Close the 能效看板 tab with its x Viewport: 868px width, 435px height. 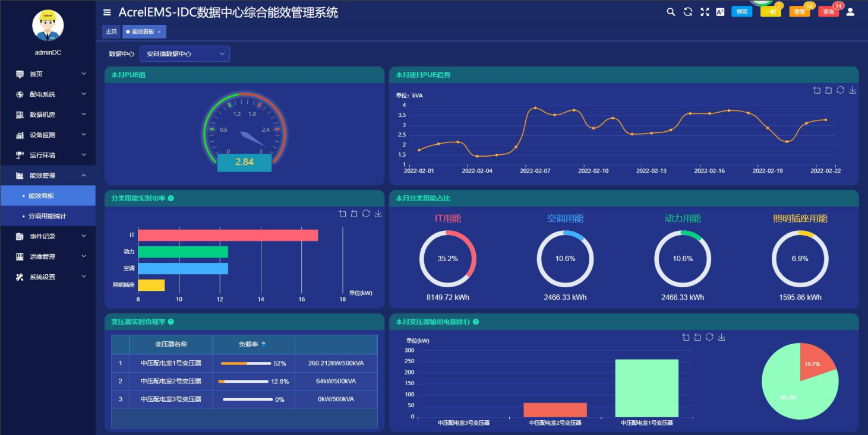pos(159,31)
